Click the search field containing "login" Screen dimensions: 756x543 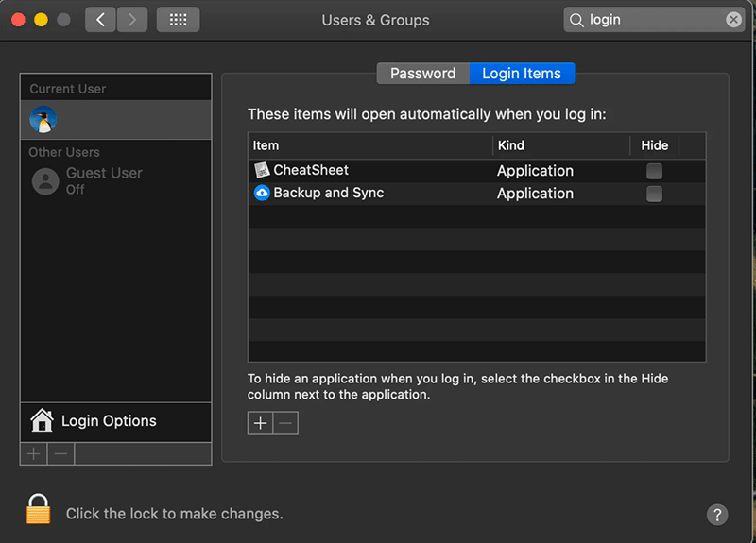pyautogui.click(x=654, y=20)
